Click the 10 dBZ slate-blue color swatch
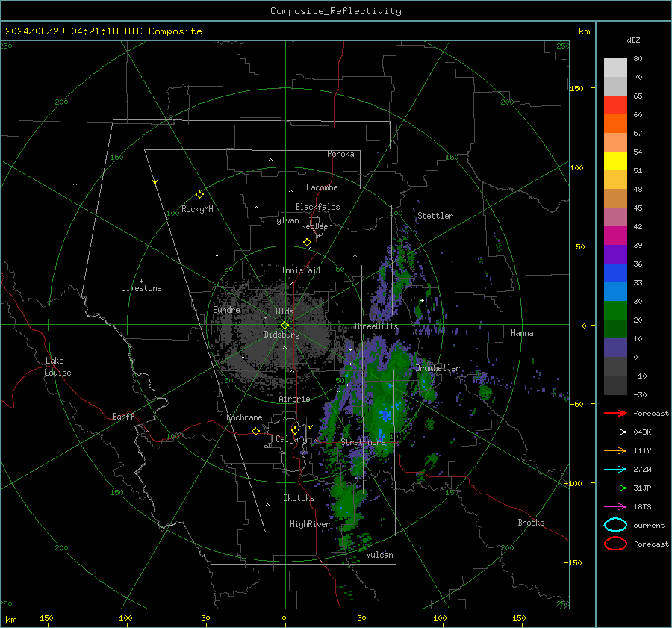 (x=615, y=348)
